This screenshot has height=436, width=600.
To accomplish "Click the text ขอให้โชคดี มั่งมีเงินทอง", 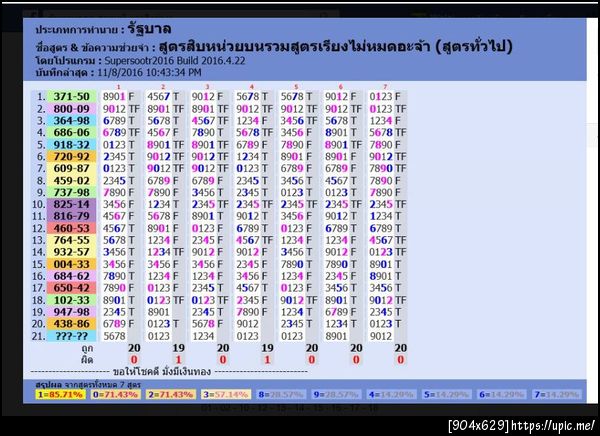I will [162, 371].
